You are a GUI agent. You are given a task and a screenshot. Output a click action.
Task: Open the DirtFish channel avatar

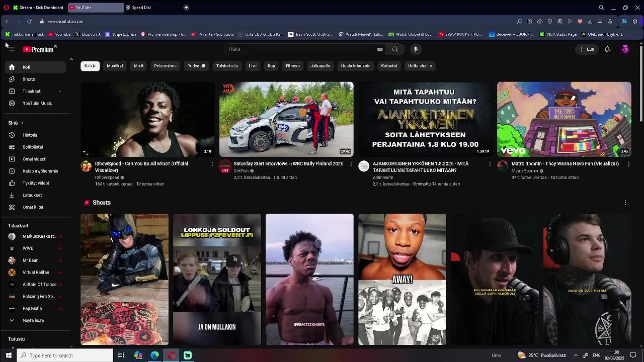tap(225, 166)
